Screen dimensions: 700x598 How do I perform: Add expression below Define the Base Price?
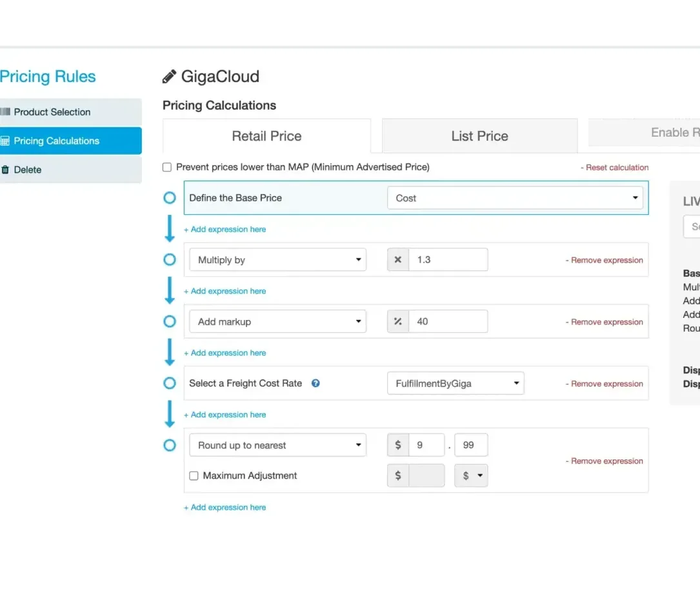pos(225,230)
